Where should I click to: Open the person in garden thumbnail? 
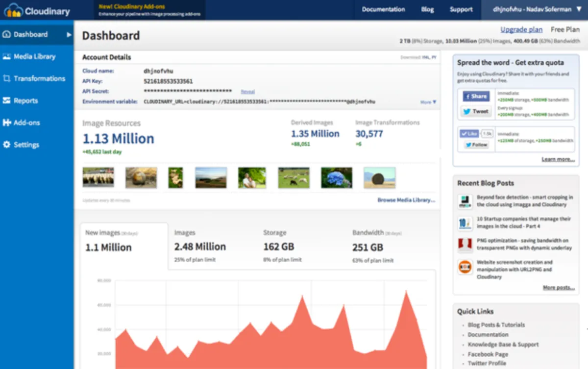pyautogui.click(x=252, y=177)
